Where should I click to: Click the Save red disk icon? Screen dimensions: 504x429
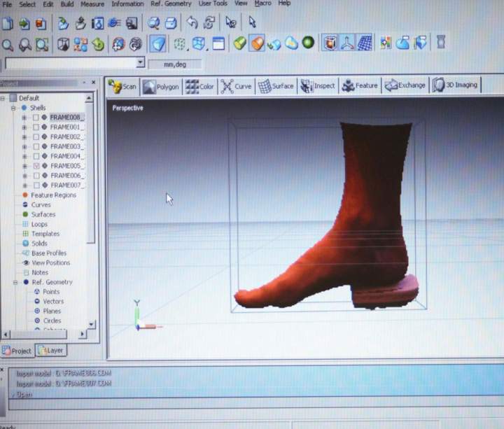(41, 24)
